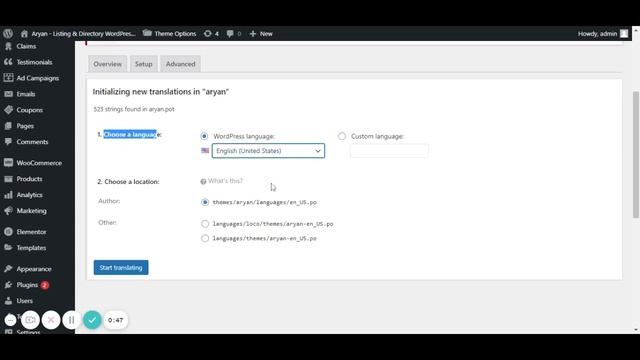640x360 pixels.
Task: Switch to the Setup tab
Action: 144,64
